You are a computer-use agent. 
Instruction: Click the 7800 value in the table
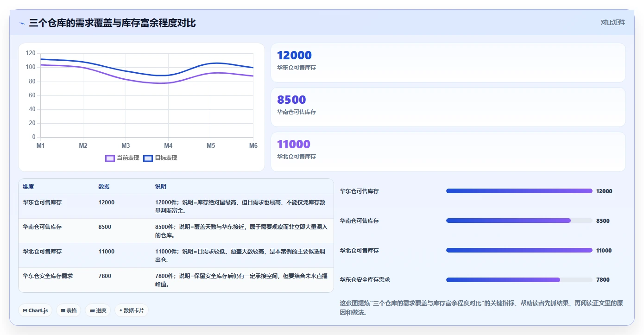105,276
